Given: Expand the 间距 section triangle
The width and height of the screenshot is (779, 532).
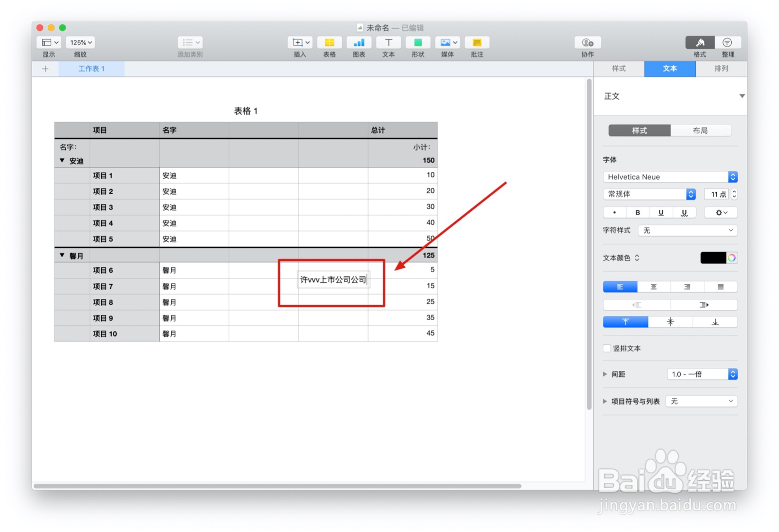Looking at the screenshot, I should click(605, 374).
